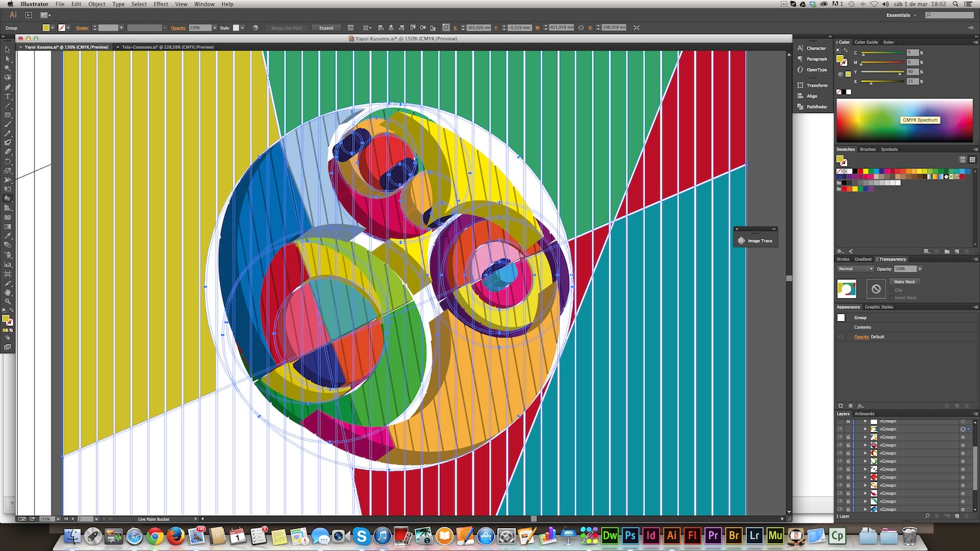Image resolution: width=980 pixels, height=551 pixels.
Task: Select the Column Graph tool
Action: [x=8, y=264]
